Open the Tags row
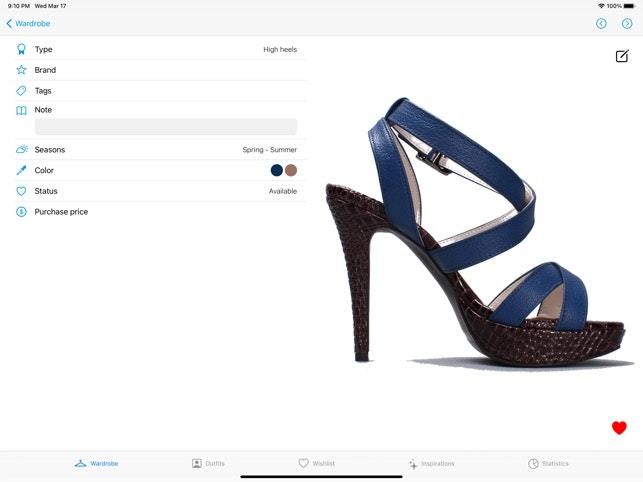 pyautogui.click(x=161, y=91)
